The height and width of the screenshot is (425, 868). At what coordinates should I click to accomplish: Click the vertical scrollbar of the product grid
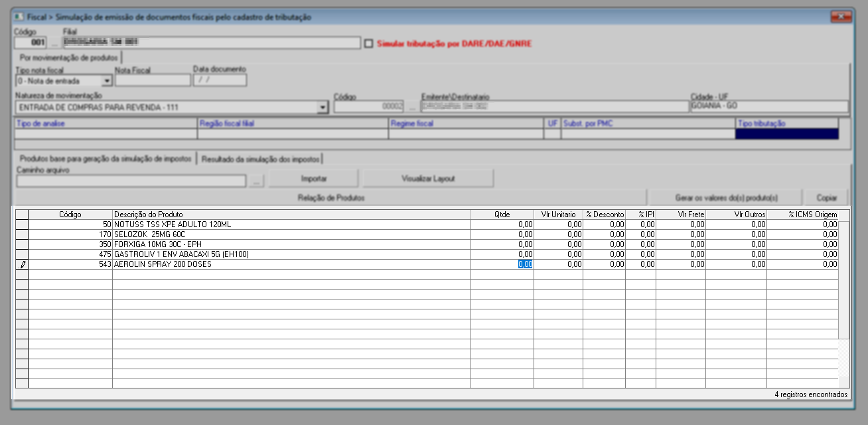click(843, 299)
